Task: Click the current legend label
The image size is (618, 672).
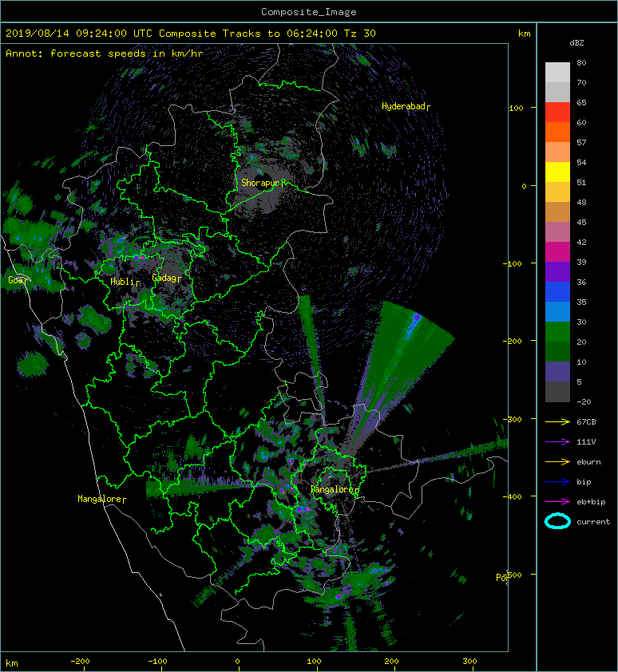Action: (593, 522)
